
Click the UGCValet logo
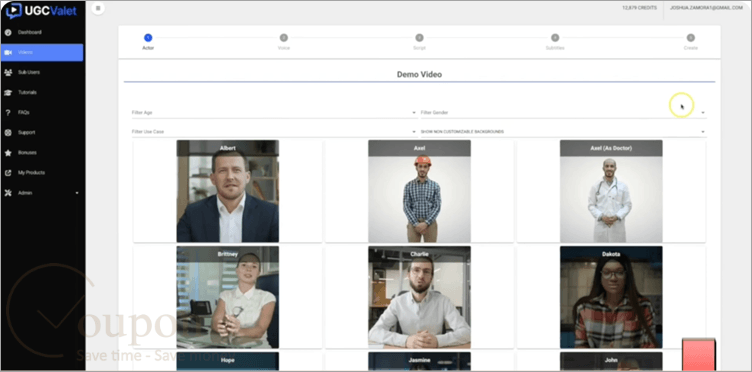pyautogui.click(x=41, y=11)
